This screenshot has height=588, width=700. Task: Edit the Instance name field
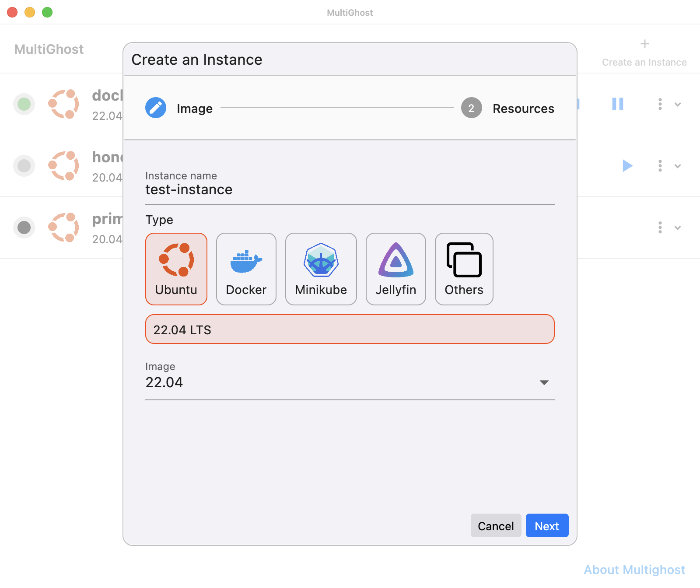350,187
